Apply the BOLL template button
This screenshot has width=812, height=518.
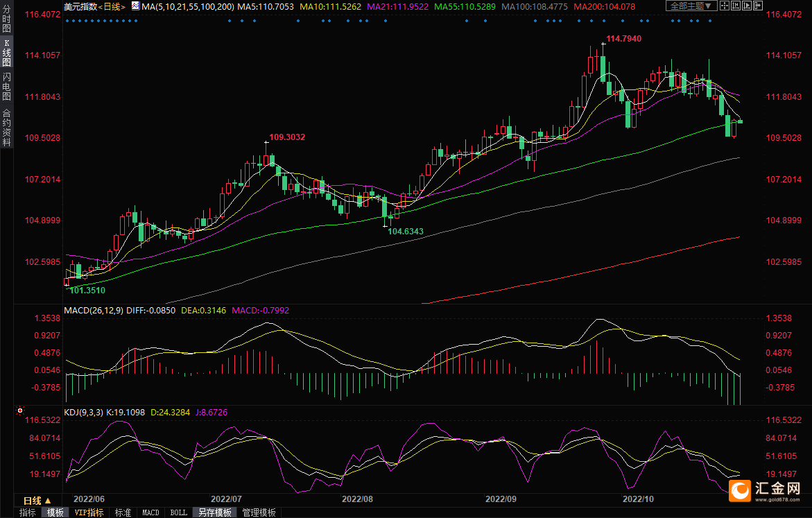click(x=179, y=512)
